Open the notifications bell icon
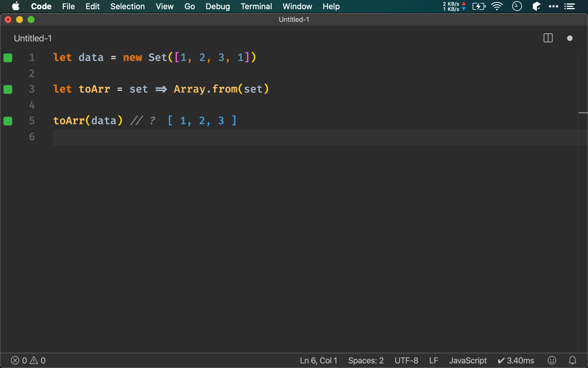Image resolution: width=588 pixels, height=368 pixels. click(x=572, y=360)
